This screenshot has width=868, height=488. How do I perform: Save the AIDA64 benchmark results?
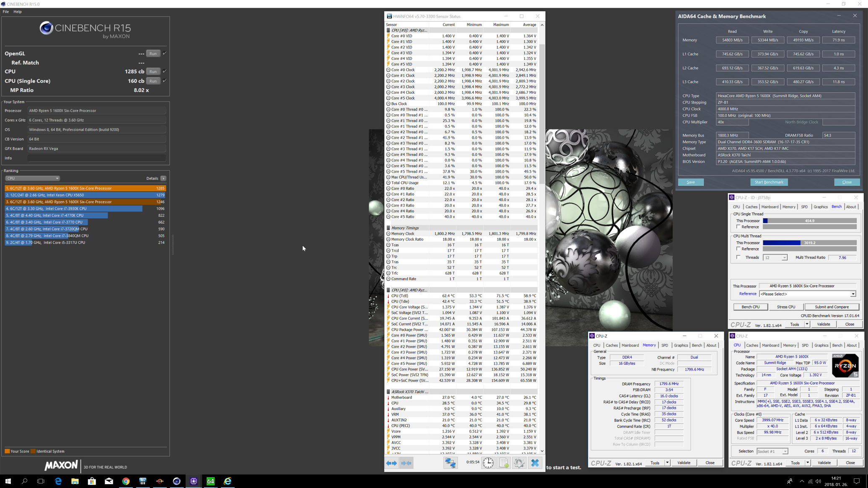pyautogui.click(x=691, y=182)
